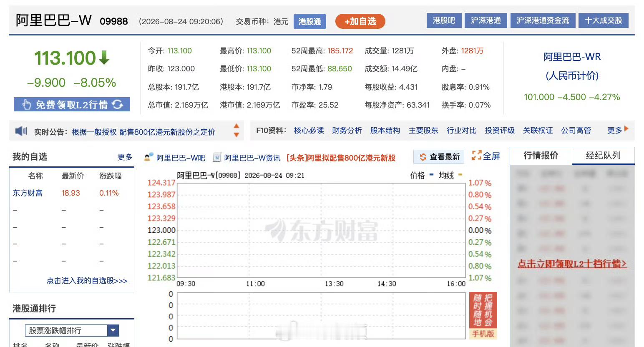Open 公司高管 F10 section
644x347 pixels.
click(x=576, y=131)
